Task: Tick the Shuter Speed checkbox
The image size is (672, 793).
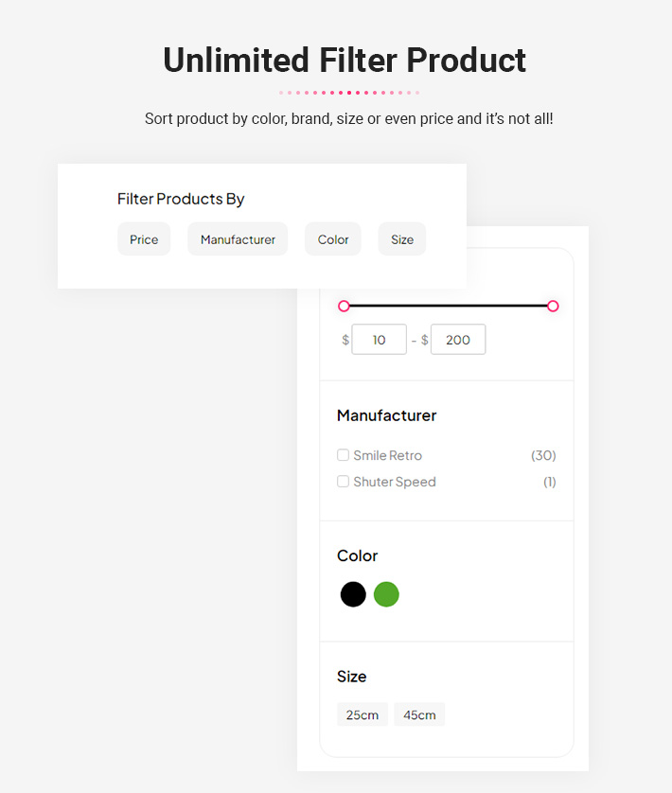Action: click(x=343, y=481)
